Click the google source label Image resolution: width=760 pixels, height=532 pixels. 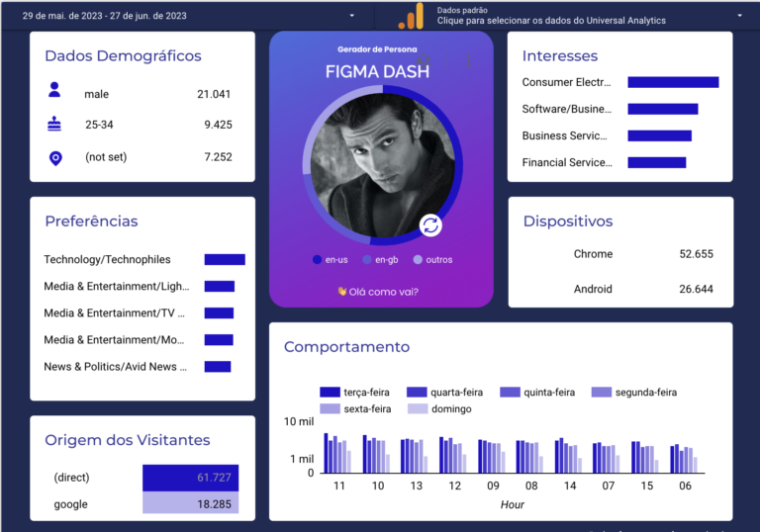(71, 504)
